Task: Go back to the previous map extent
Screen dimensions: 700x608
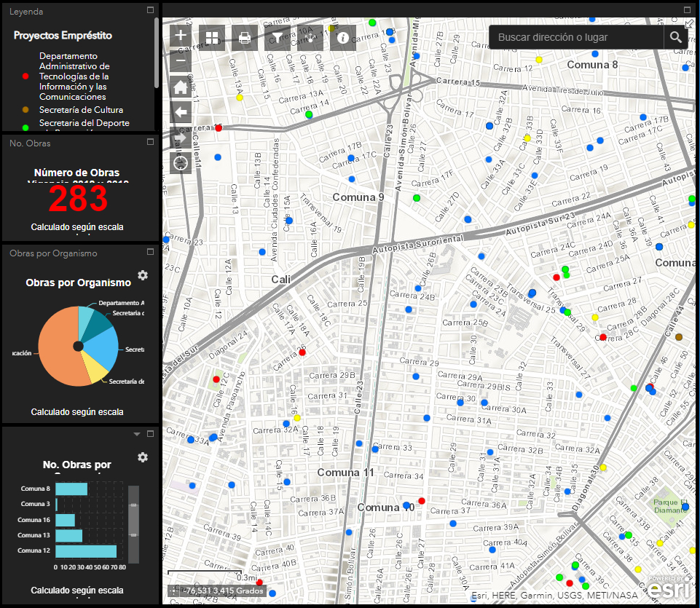Action: [180, 113]
